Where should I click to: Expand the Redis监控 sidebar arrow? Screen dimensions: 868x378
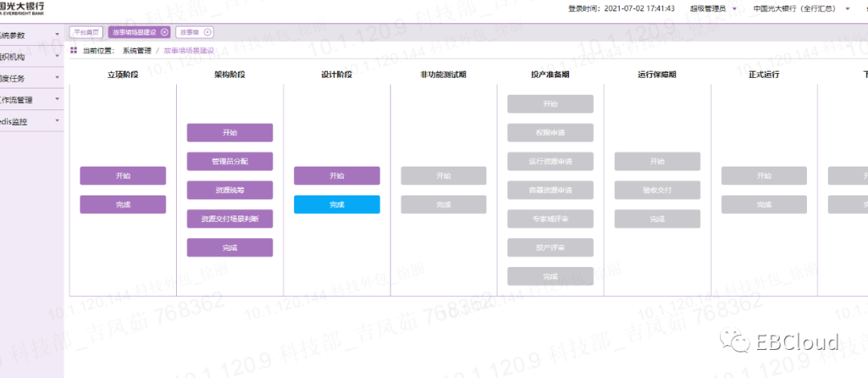coord(57,121)
